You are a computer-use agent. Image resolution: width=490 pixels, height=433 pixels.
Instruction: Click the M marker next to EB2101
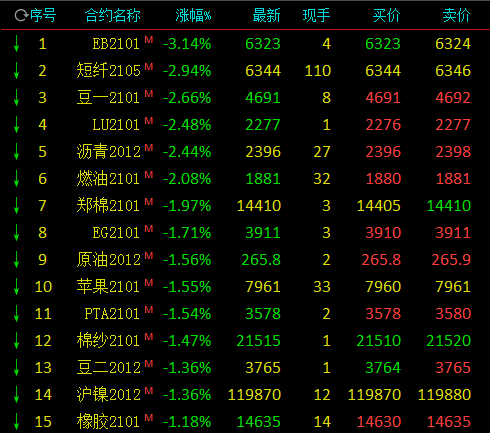tap(149, 40)
